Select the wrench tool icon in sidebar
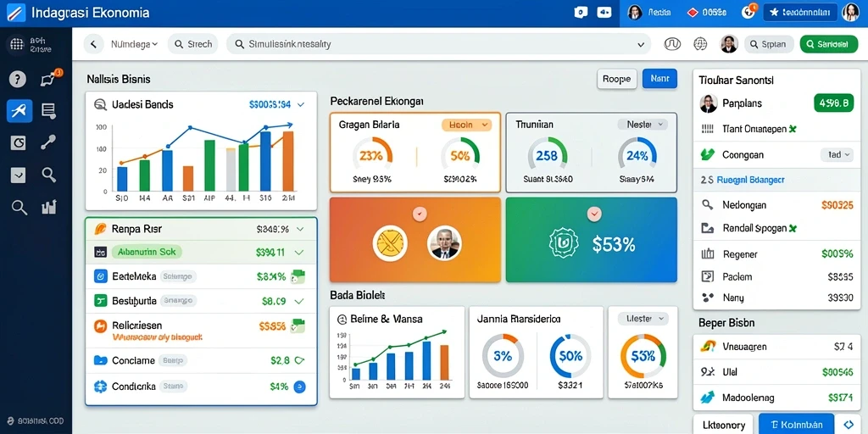 (48, 142)
